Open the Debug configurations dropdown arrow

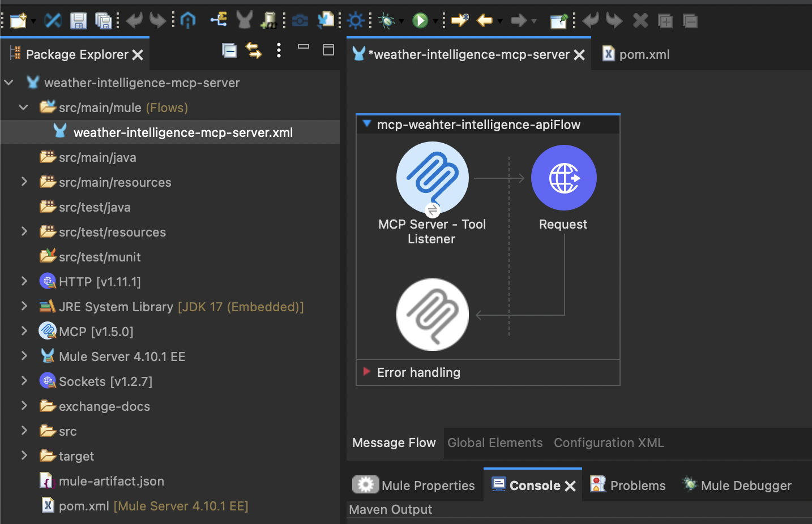[401, 22]
